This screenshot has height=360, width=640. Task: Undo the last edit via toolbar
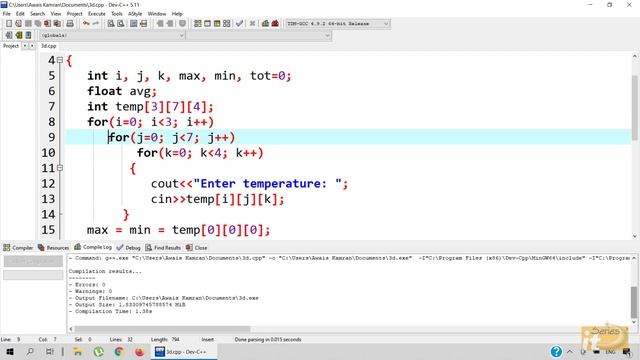(x=86, y=24)
